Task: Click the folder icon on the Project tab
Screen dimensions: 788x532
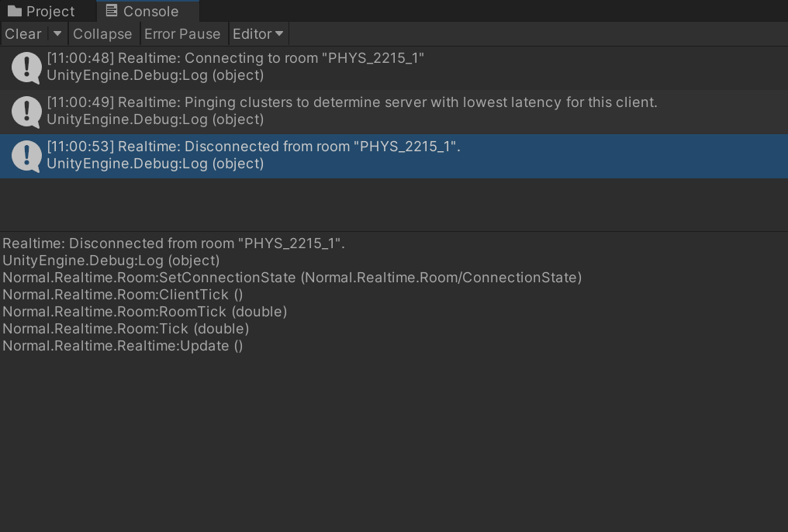Action: [15, 11]
